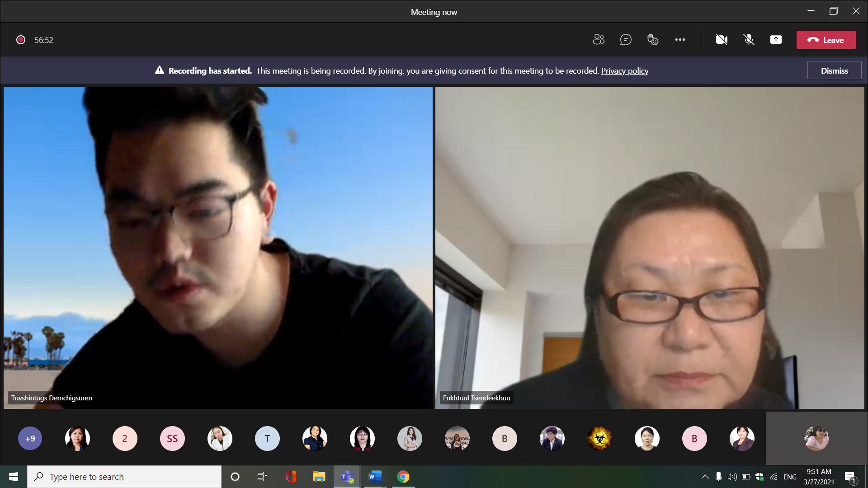The image size is (868, 488).
Task: Open the share content tray
Action: click(776, 40)
